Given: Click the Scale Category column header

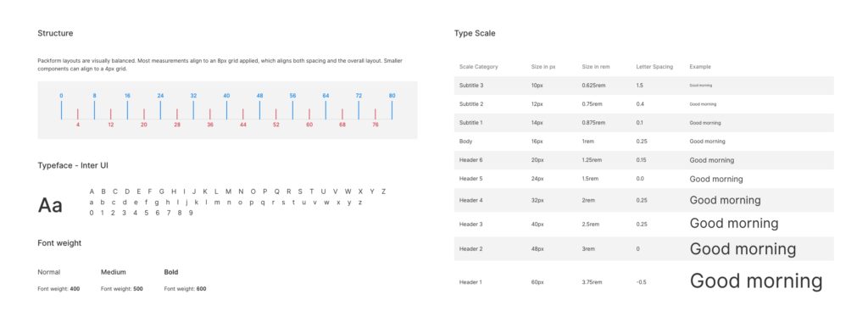Looking at the screenshot, I should pyautogui.click(x=478, y=67).
